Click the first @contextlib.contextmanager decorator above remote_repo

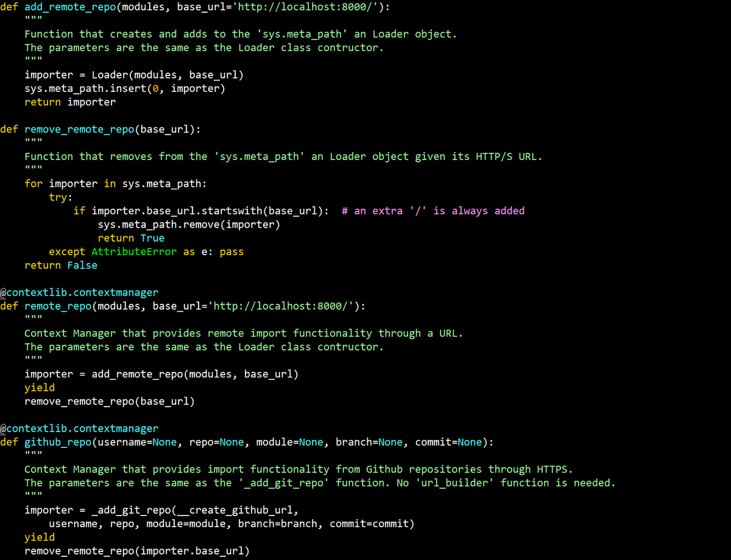pyautogui.click(x=79, y=292)
